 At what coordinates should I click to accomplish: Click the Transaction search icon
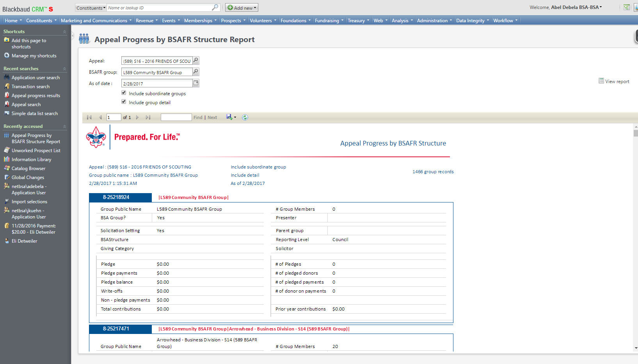7,86
